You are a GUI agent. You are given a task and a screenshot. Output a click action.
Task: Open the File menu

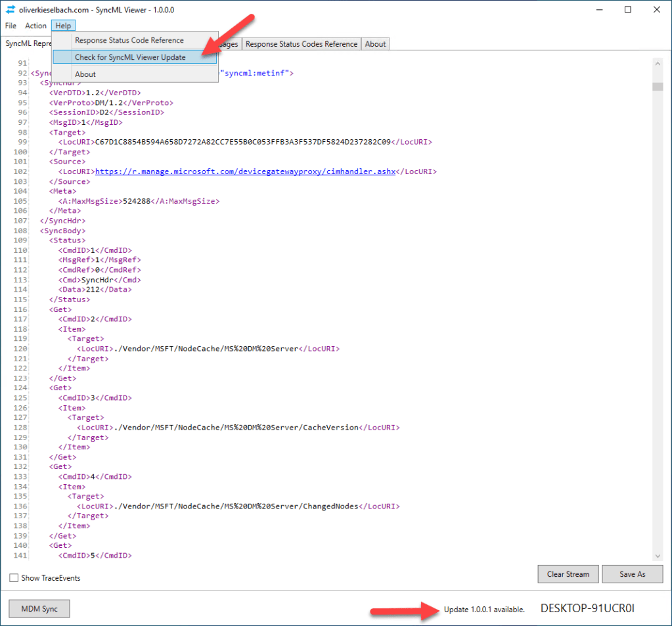(10, 26)
